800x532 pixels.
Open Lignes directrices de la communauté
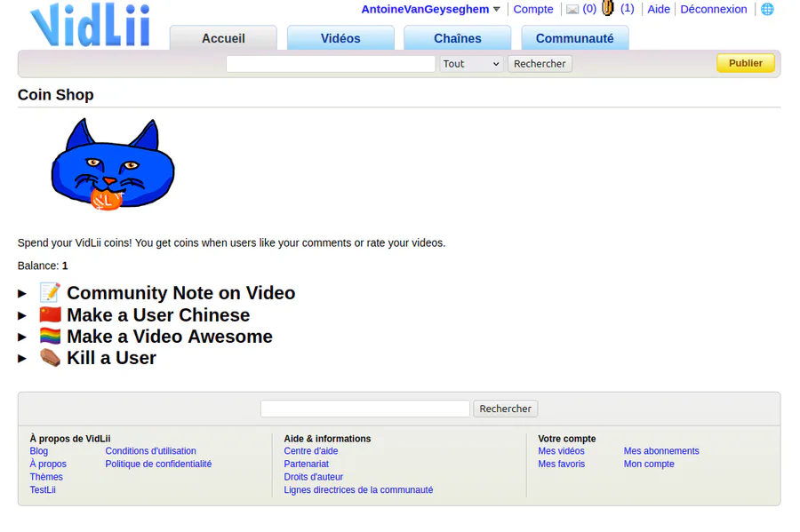[x=358, y=489]
